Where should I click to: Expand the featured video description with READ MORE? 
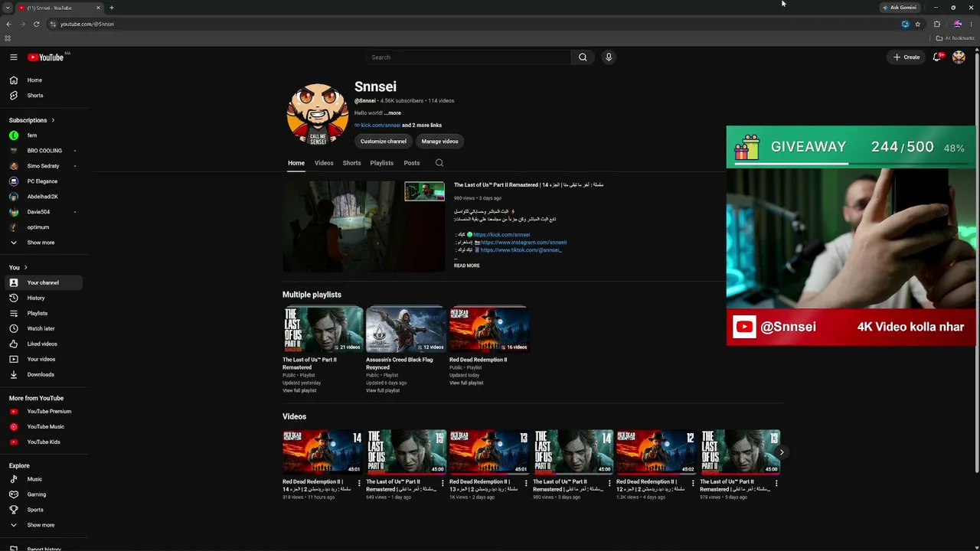(467, 266)
